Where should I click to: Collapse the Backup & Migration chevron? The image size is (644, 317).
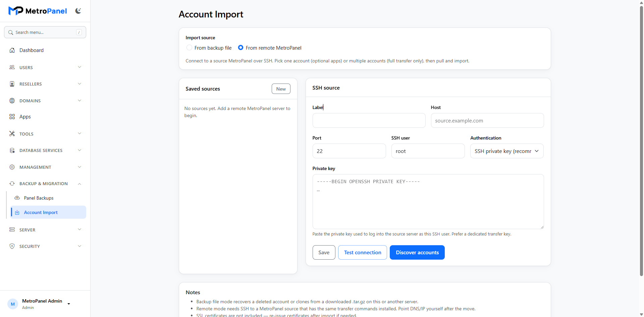(79, 184)
